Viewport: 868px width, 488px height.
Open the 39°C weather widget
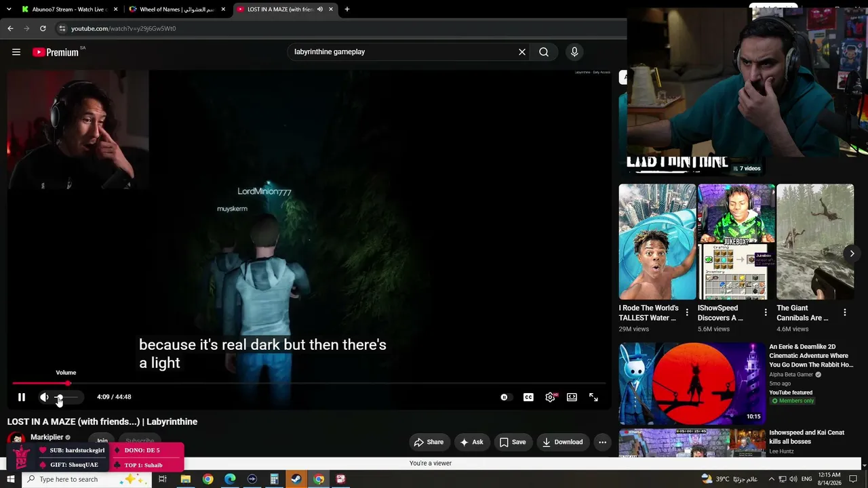point(730,479)
